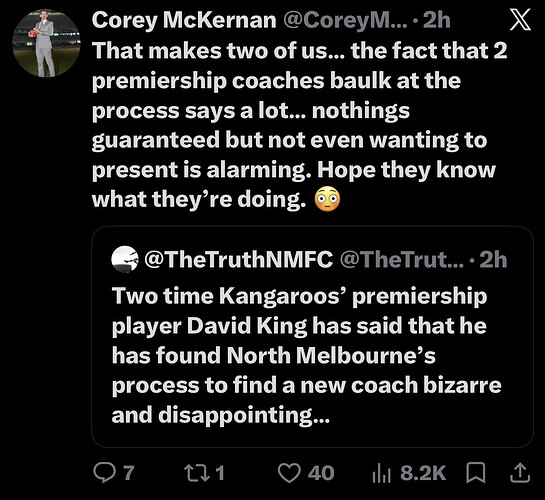This screenshot has height=500, width=545.
Task: Click the greyed @TheTrut... handle
Action: 402,260
